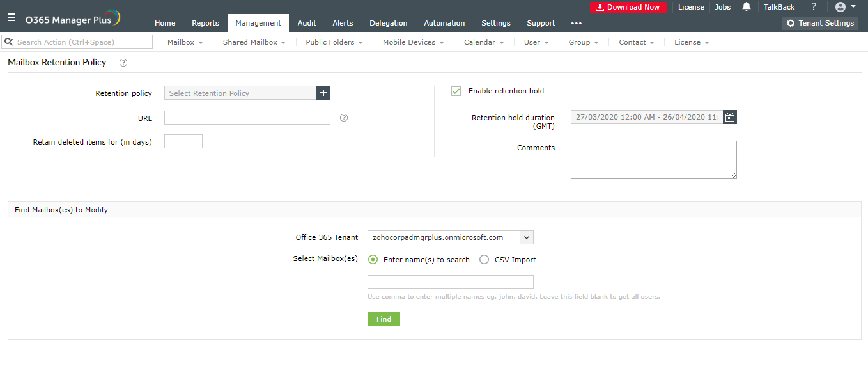Image resolution: width=868 pixels, height=371 pixels.
Task: Open Tenant Settings button
Action: click(x=820, y=23)
